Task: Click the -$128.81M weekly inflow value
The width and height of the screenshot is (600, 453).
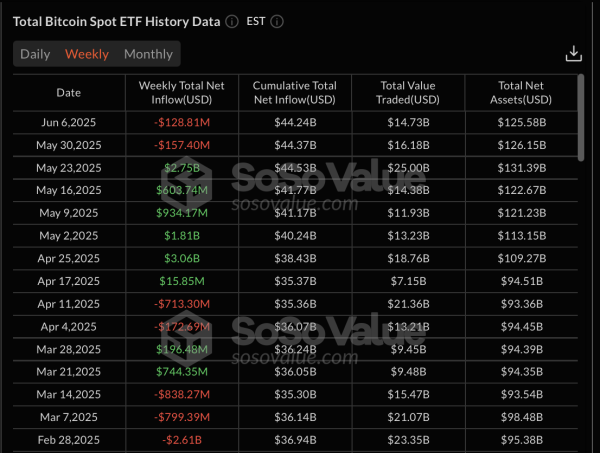Action: tap(181, 122)
